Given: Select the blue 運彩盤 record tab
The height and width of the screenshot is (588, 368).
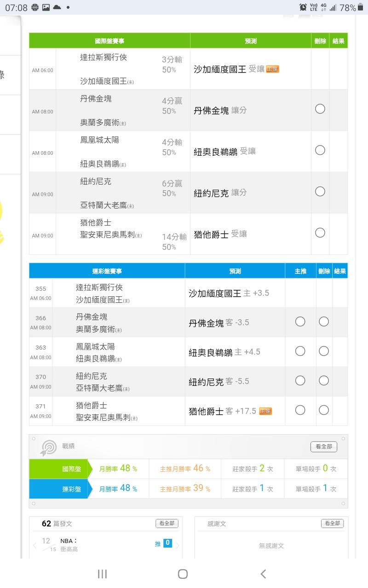Looking at the screenshot, I should point(59,489).
